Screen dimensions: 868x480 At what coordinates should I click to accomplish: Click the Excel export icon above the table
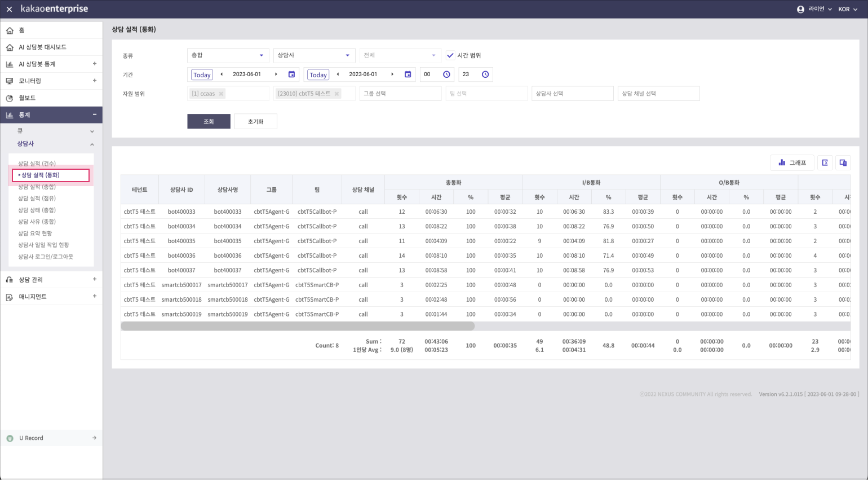[825, 162]
